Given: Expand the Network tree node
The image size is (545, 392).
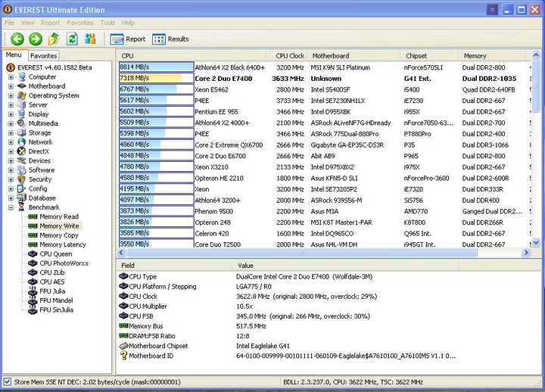Looking at the screenshot, I should point(11,142).
